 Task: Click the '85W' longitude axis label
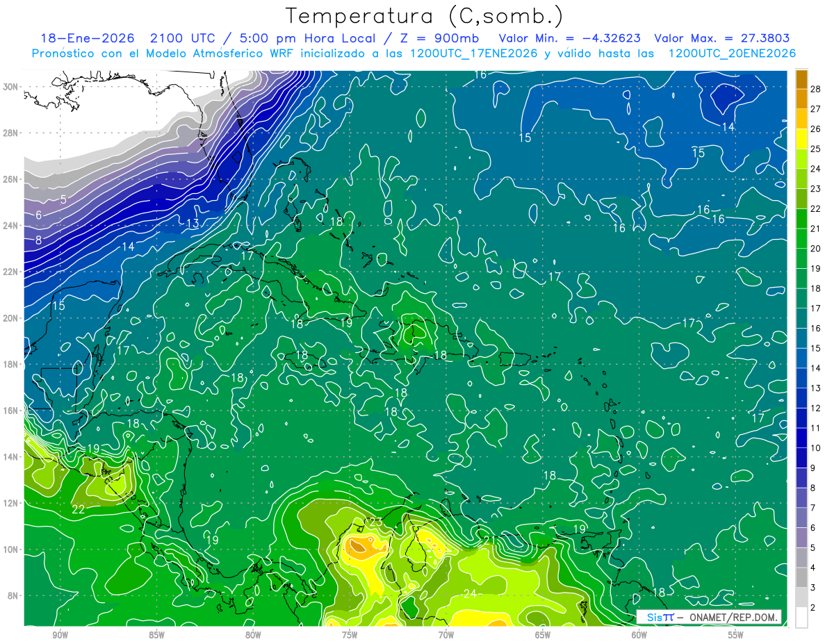tap(157, 635)
